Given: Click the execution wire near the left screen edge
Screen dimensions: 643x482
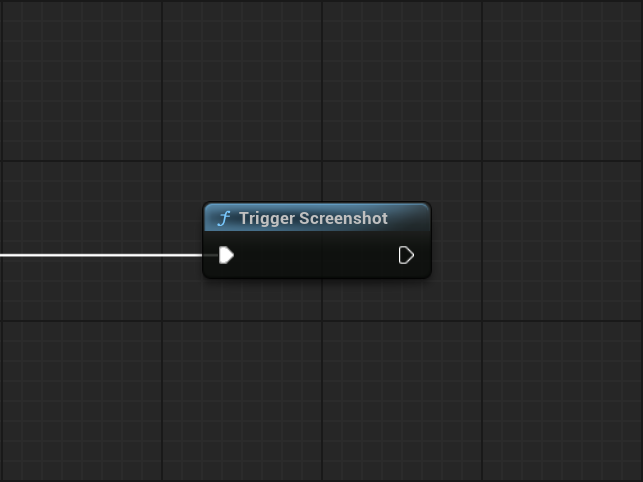Looking at the screenshot, I should click(8, 255).
